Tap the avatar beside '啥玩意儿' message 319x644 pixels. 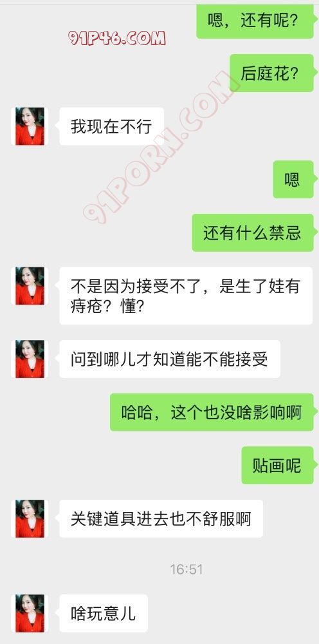(30, 613)
